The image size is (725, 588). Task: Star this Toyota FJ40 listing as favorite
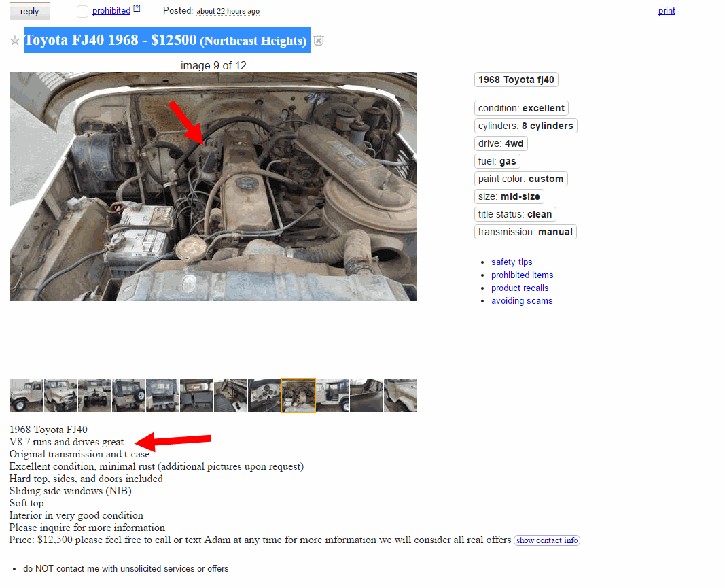tap(15, 41)
